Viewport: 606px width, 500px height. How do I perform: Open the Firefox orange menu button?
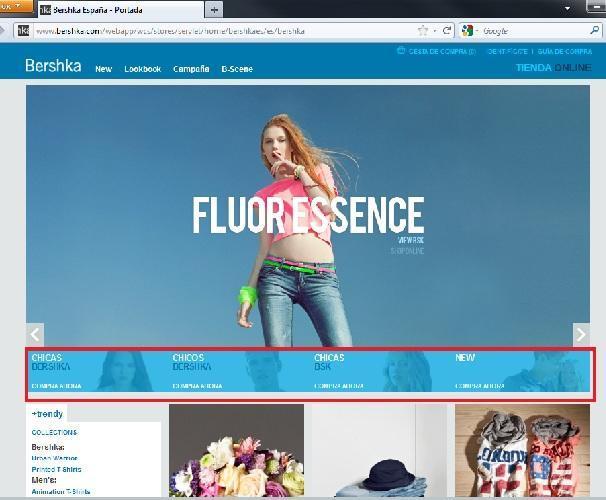[x=15, y=6]
